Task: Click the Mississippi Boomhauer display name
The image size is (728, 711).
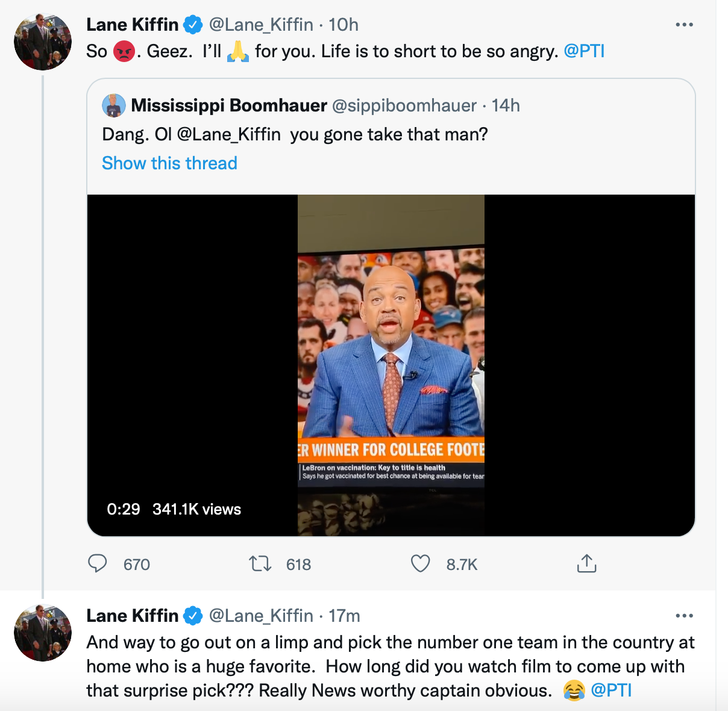Action: coord(229,105)
